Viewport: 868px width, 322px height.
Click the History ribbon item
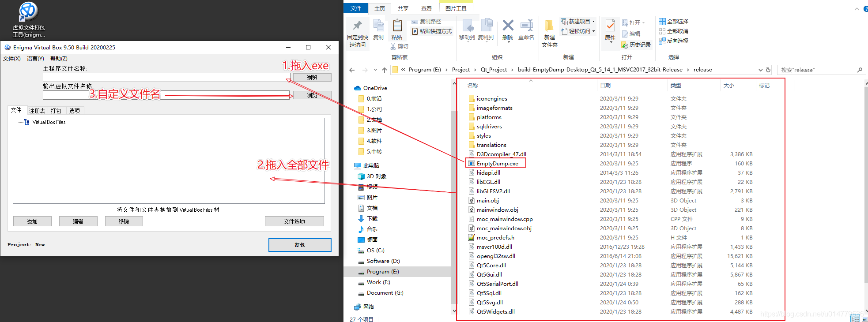click(x=636, y=45)
